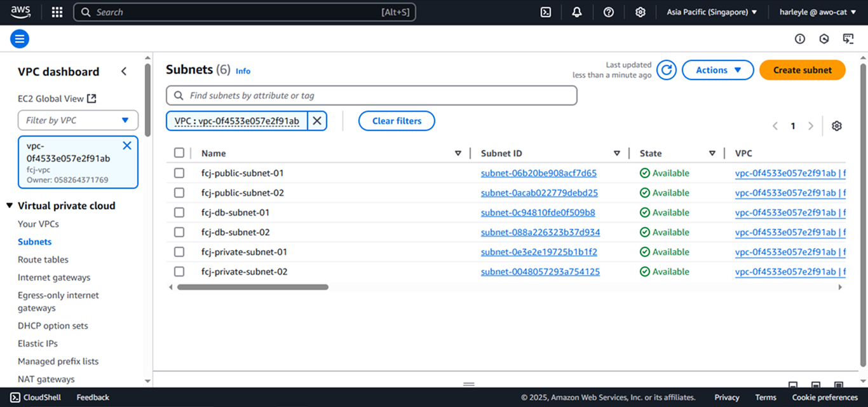Open Managed prefix lists in the sidebar
868x407 pixels.
58,361
